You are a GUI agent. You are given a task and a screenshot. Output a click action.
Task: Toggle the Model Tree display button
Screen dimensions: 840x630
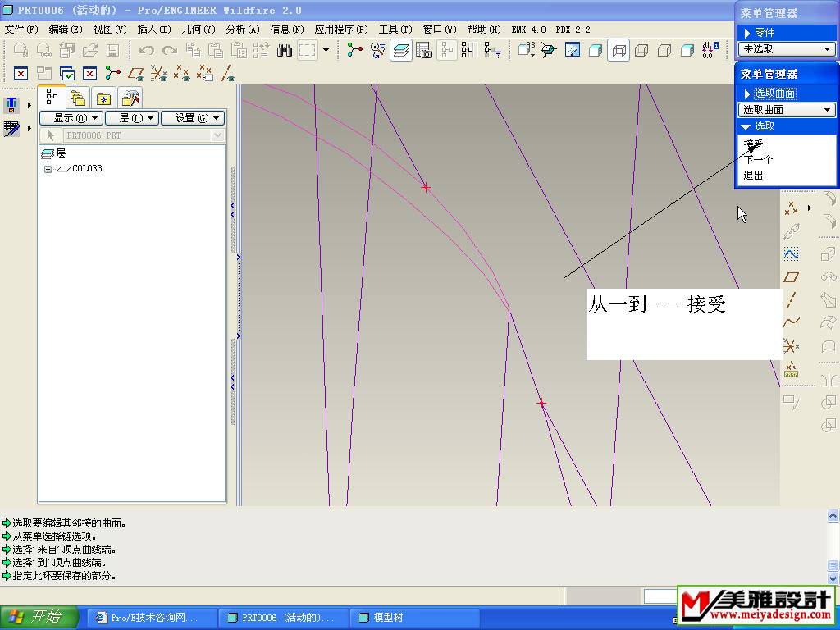tap(447, 50)
